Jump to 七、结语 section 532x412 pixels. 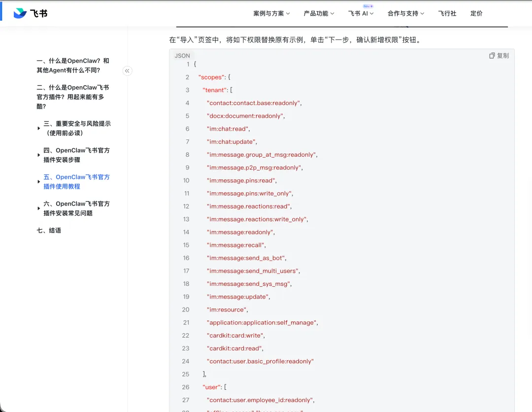coord(49,231)
